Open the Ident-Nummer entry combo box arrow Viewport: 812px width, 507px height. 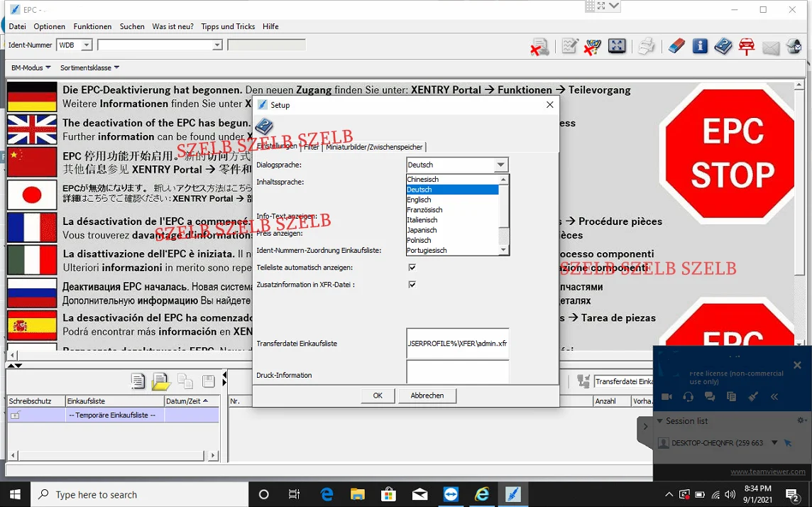pyautogui.click(x=217, y=45)
